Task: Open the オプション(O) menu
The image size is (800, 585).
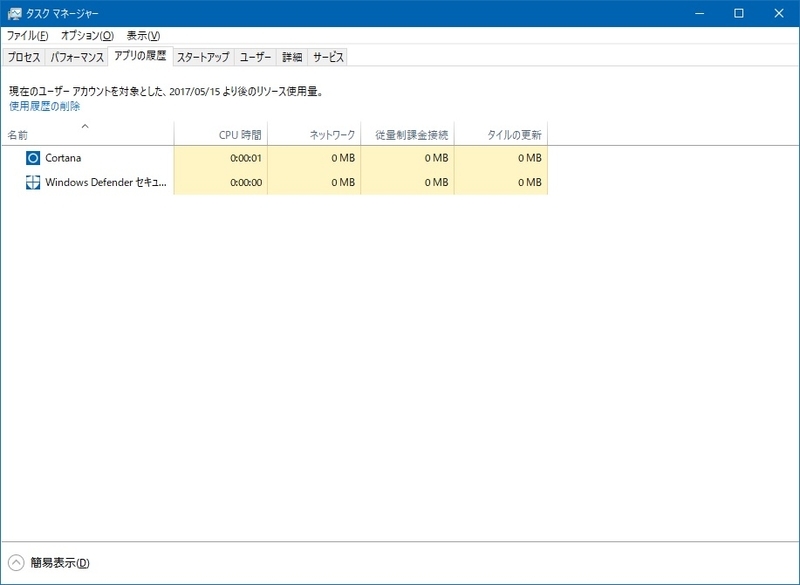Action: coord(87,36)
